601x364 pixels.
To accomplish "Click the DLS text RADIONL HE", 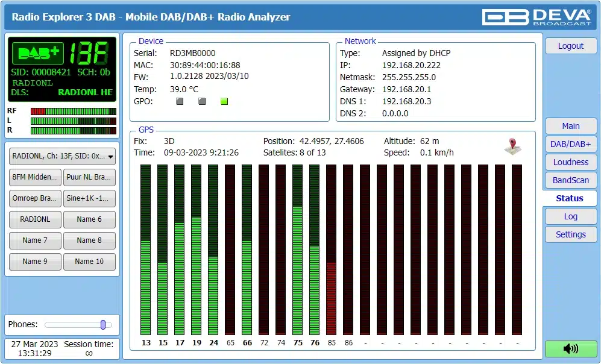I will [x=85, y=92].
